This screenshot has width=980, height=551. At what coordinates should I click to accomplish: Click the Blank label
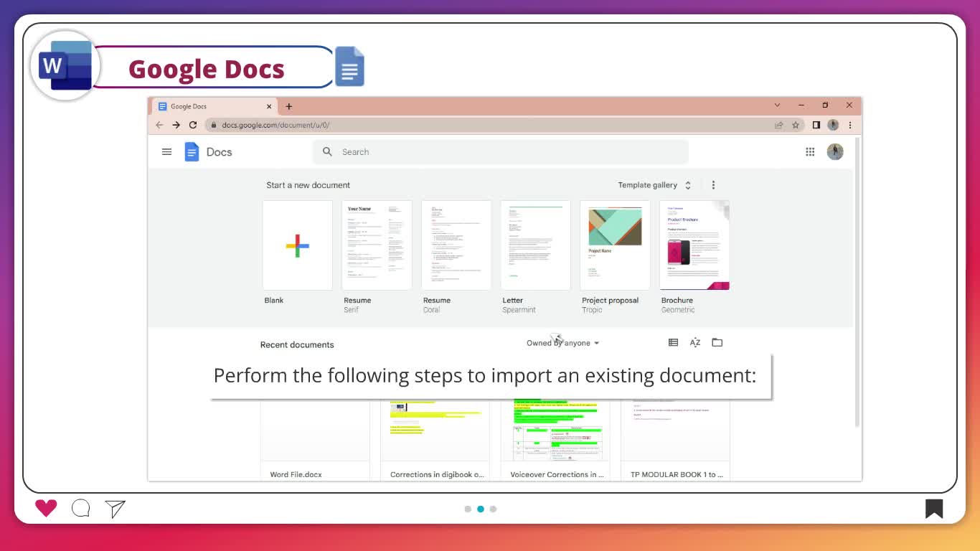(x=274, y=301)
